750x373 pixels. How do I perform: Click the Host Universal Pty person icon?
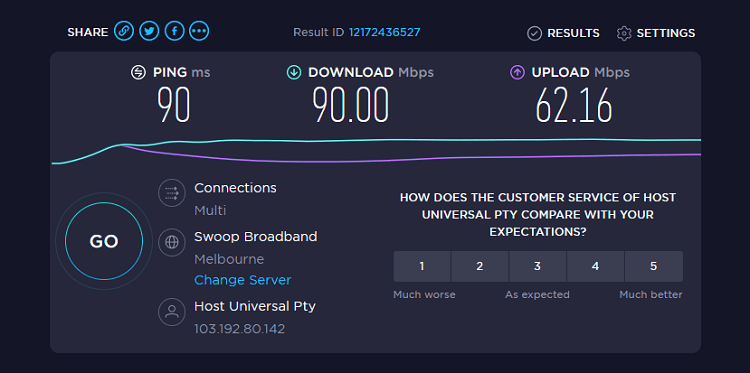click(x=172, y=312)
